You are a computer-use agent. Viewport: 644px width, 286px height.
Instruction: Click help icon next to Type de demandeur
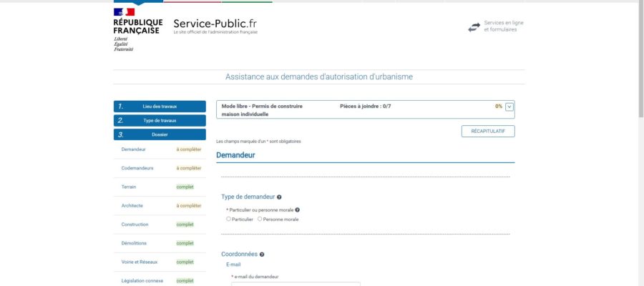[x=279, y=197]
